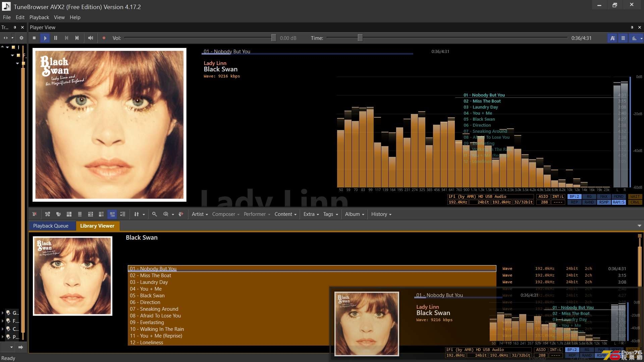Toggle the MAX indicator
Screen dimensions: 644x362
pyautogui.click(x=604, y=197)
